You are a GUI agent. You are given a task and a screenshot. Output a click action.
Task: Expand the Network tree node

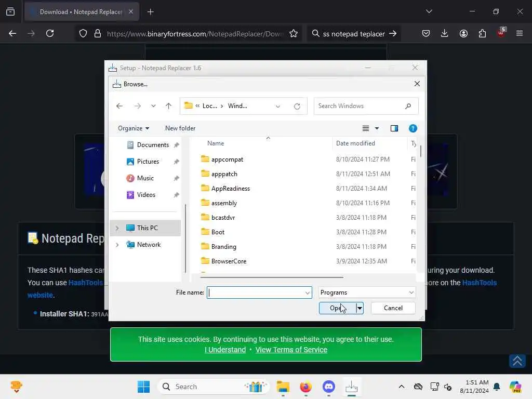point(117,245)
